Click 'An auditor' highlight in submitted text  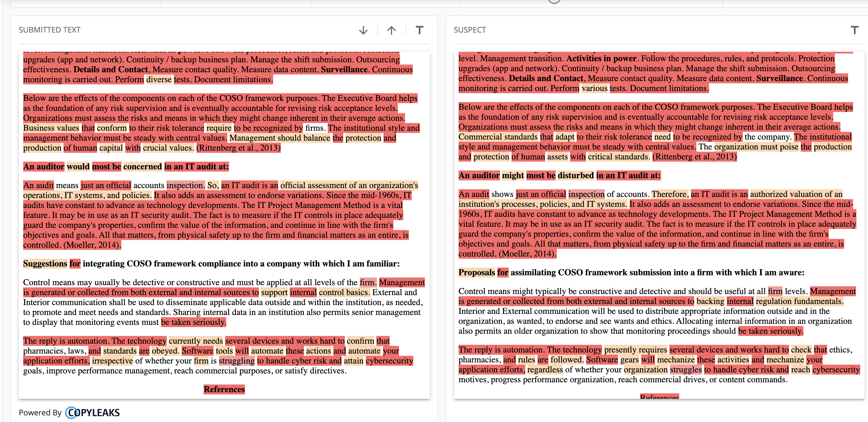tap(44, 167)
